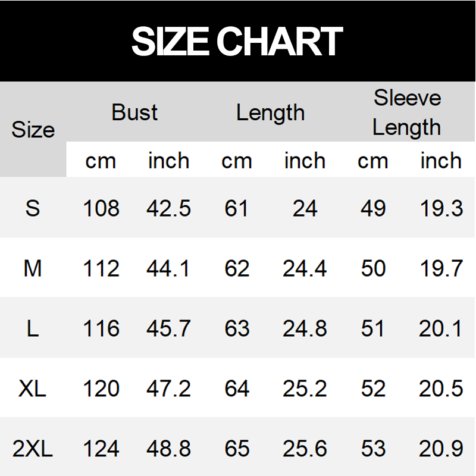Select sleeve length value 53 cm

(x=373, y=449)
